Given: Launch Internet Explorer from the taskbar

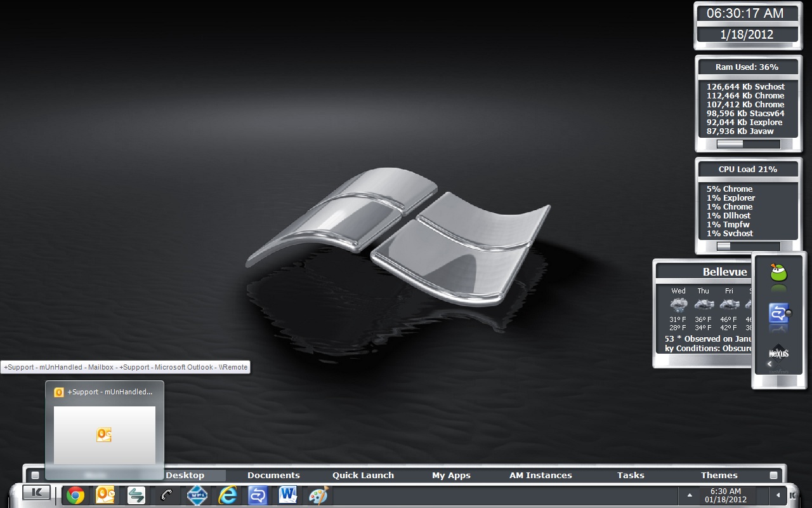Looking at the screenshot, I should click(x=227, y=495).
